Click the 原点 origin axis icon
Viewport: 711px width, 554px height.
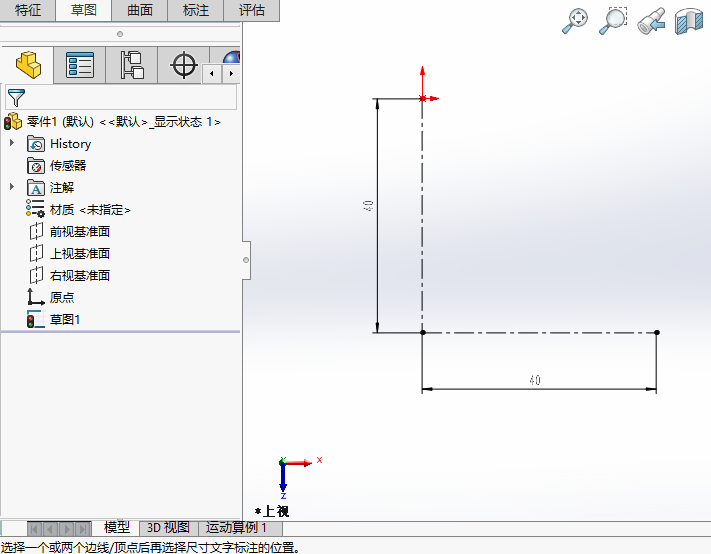[36, 297]
